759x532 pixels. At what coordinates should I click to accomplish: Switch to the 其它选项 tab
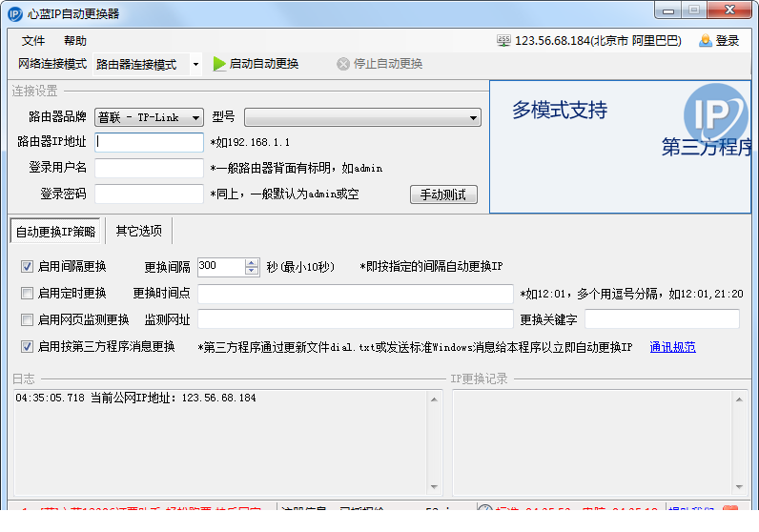coord(138,231)
